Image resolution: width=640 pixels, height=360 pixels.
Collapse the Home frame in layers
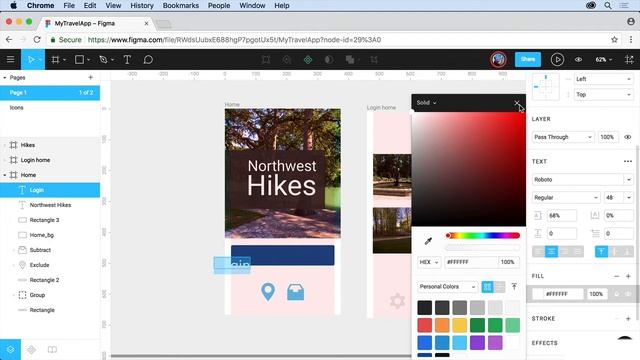4,175
